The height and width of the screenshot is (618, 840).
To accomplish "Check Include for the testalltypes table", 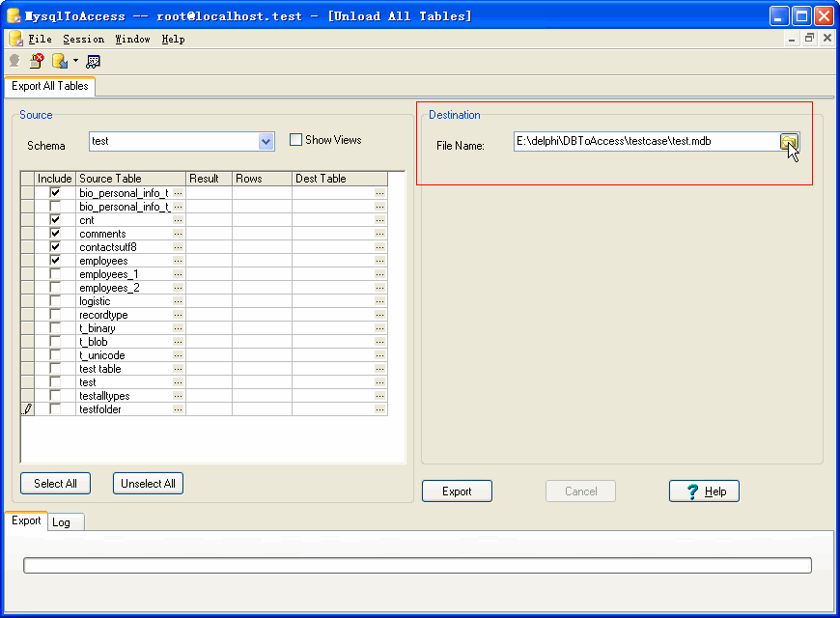I will tap(55, 396).
